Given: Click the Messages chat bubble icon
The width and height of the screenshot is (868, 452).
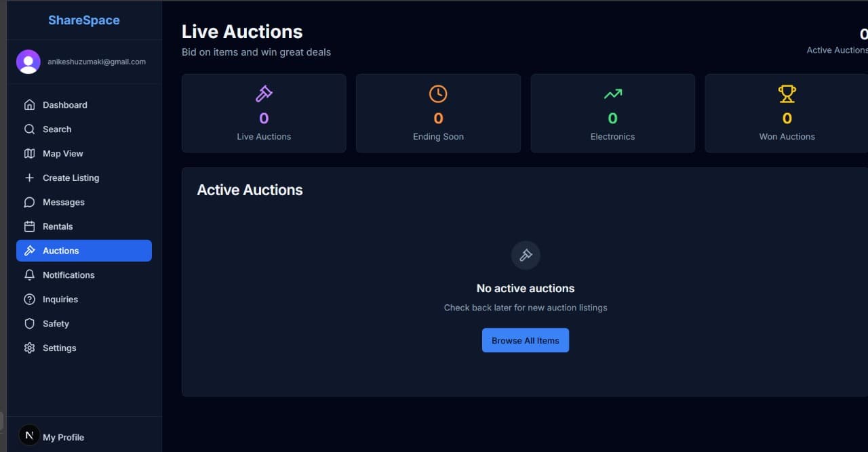Looking at the screenshot, I should [x=29, y=203].
